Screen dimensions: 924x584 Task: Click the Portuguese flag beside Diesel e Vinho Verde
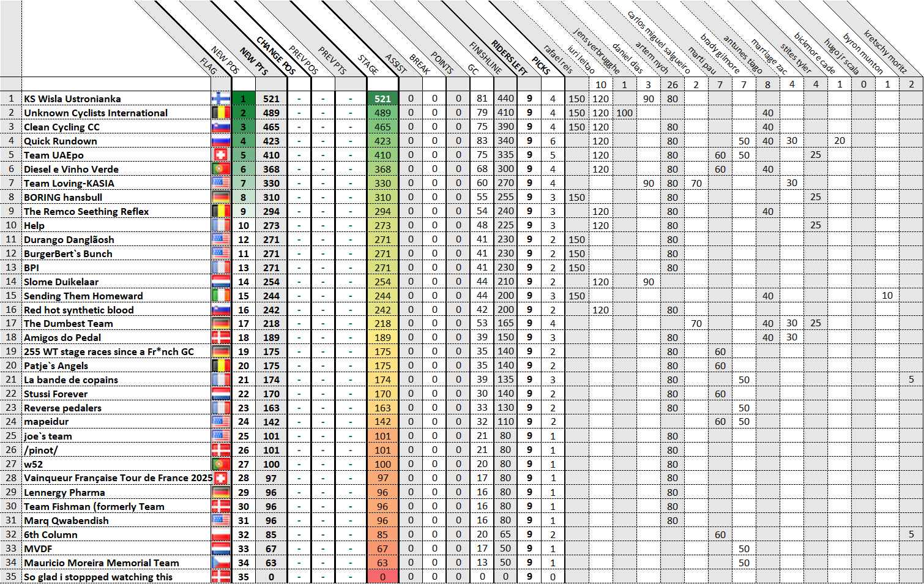pyautogui.click(x=220, y=169)
